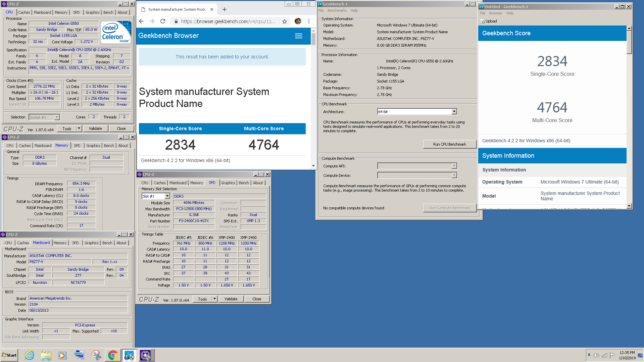Open the Bench tab in the Memory CPU-Z window

pyautogui.click(x=109, y=146)
